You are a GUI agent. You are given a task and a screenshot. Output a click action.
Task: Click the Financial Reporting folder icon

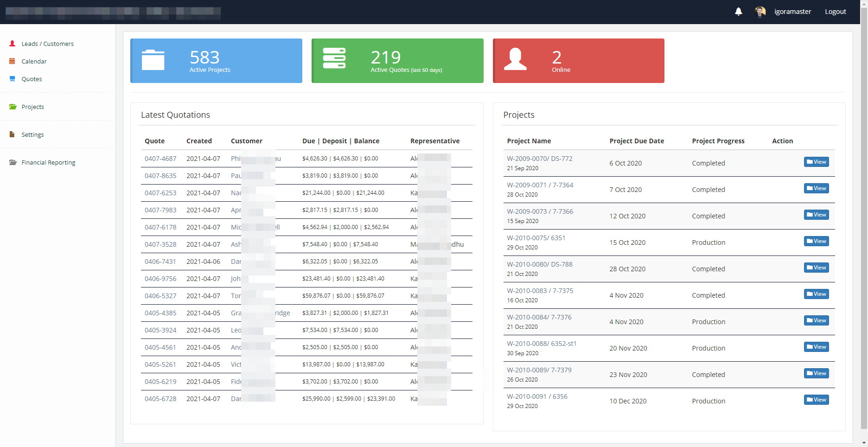pyautogui.click(x=13, y=162)
